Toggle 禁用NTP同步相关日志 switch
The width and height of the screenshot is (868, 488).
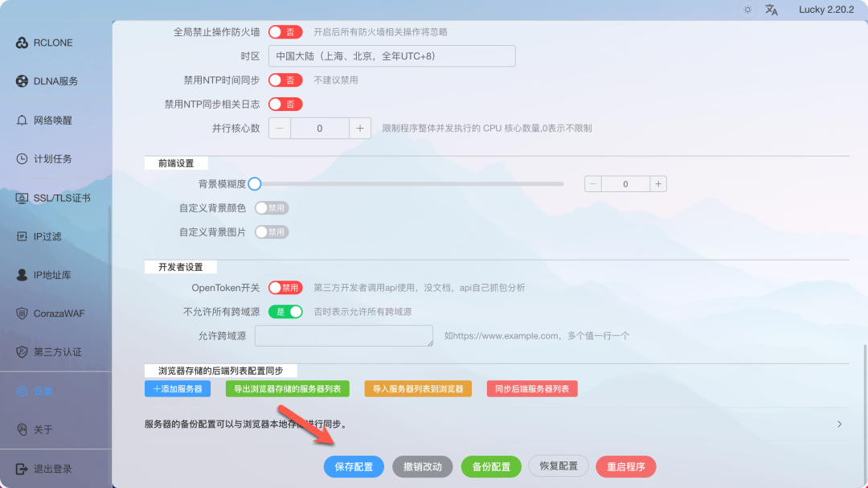[x=285, y=105]
